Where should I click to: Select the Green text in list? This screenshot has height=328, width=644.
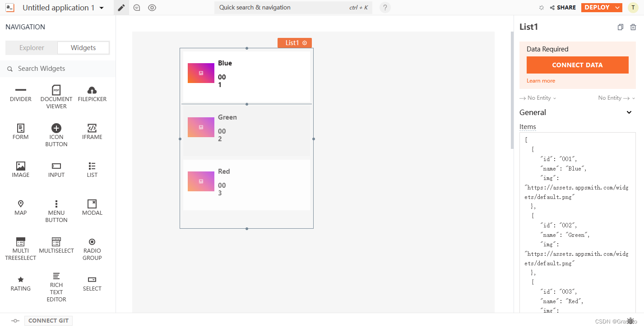[227, 117]
